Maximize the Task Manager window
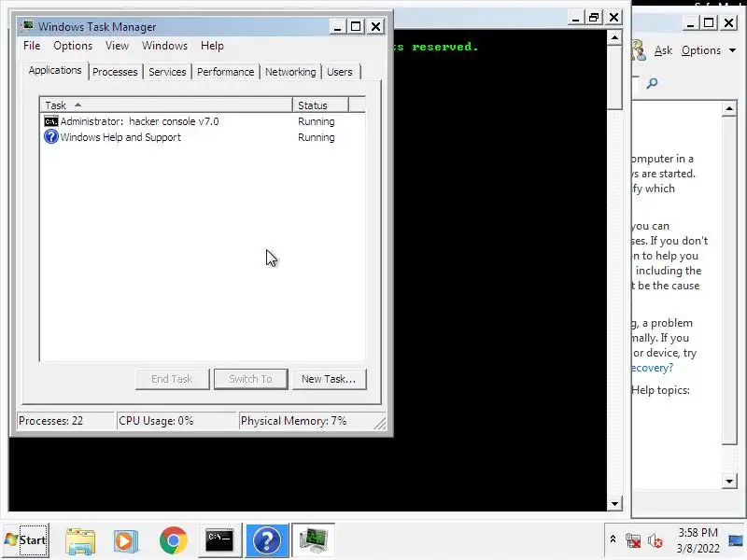The height and width of the screenshot is (560, 747). (356, 27)
